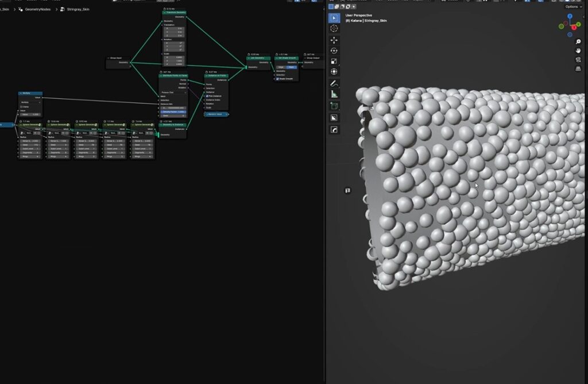The image size is (588, 384).
Task: Toggle camera view in viewport
Action: point(578,59)
